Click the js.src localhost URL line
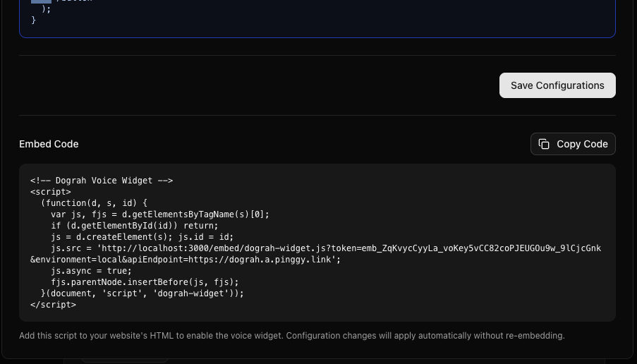This screenshot has height=364, width=637. pos(326,248)
